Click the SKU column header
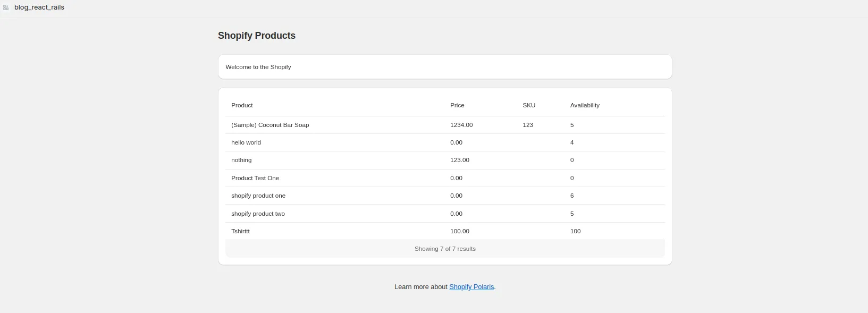This screenshot has height=313, width=868. [529, 105]
